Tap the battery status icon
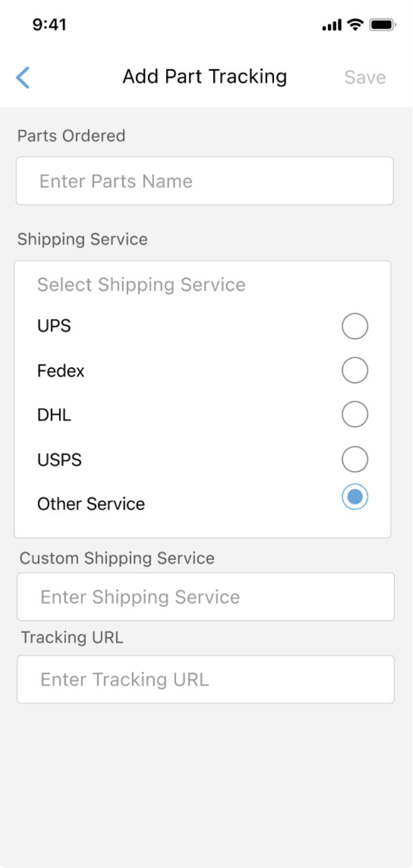 click(x=382, y=25)
